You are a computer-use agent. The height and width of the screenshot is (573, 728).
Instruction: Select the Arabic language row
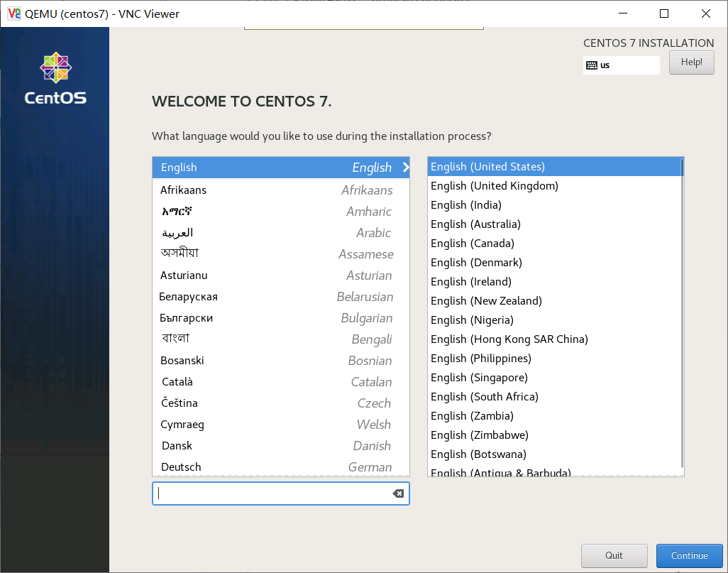(281, 233)
